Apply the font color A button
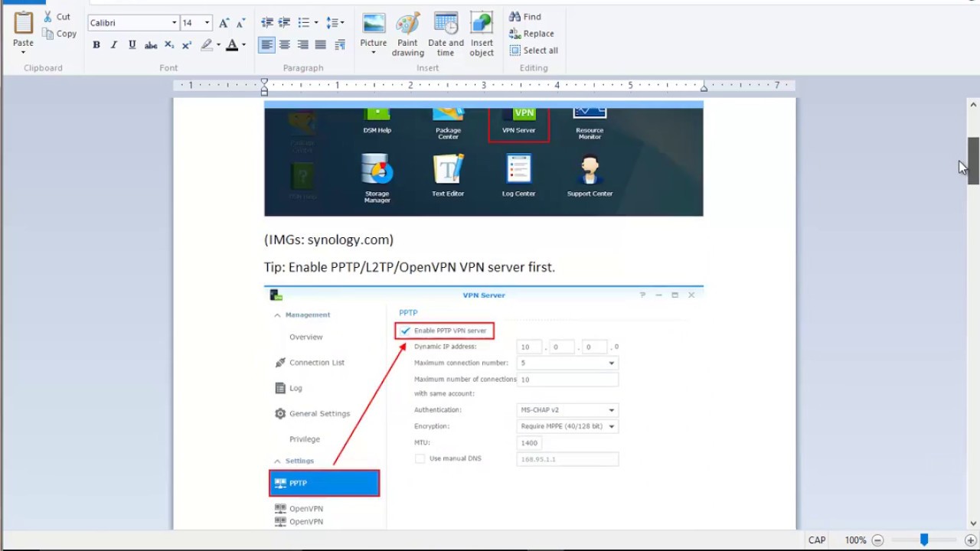The width and height of the screenshot is (980, 551). [x=232, y=45]
